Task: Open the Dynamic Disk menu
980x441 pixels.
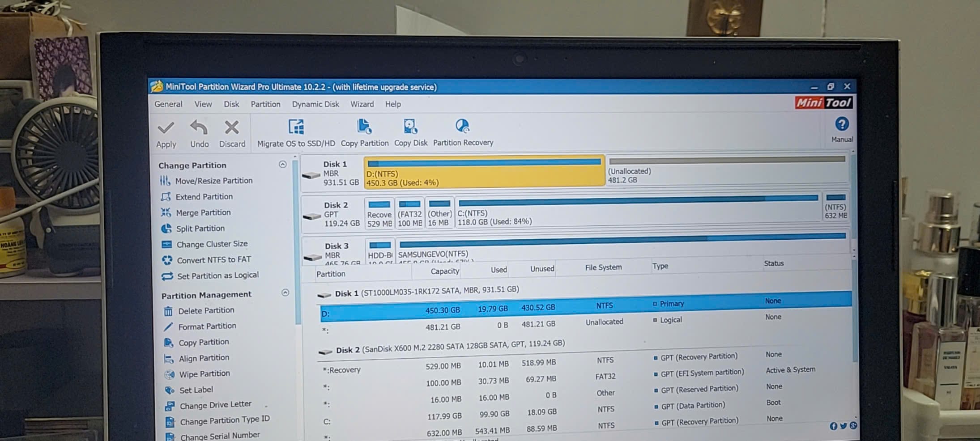Action: pos(315,104)
